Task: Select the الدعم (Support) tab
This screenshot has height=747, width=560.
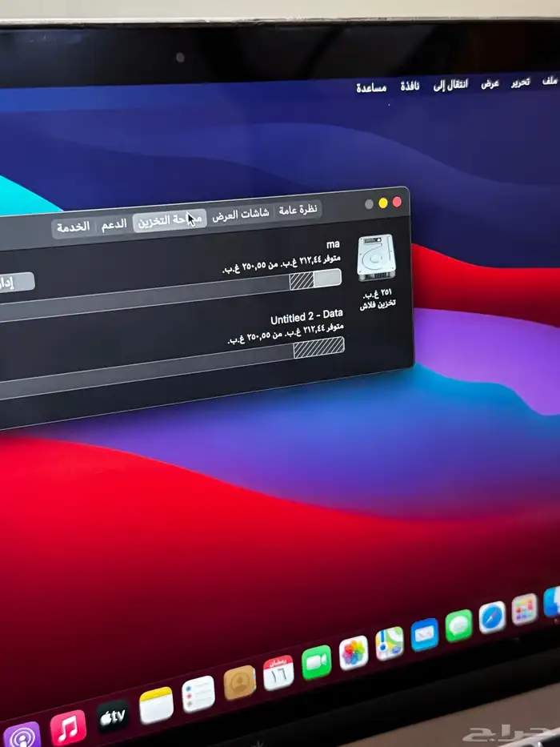Action: (x=114, y=223)
